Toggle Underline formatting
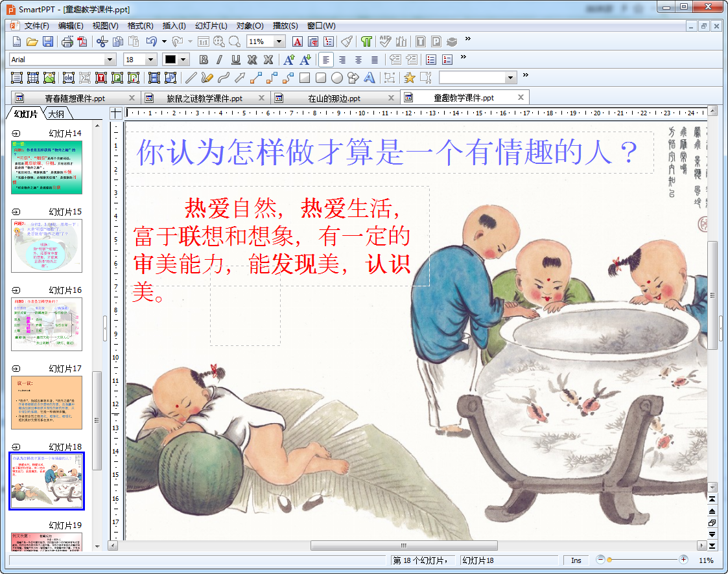The image size is (728, 574). pyautogui.click(x=236, y=60)
